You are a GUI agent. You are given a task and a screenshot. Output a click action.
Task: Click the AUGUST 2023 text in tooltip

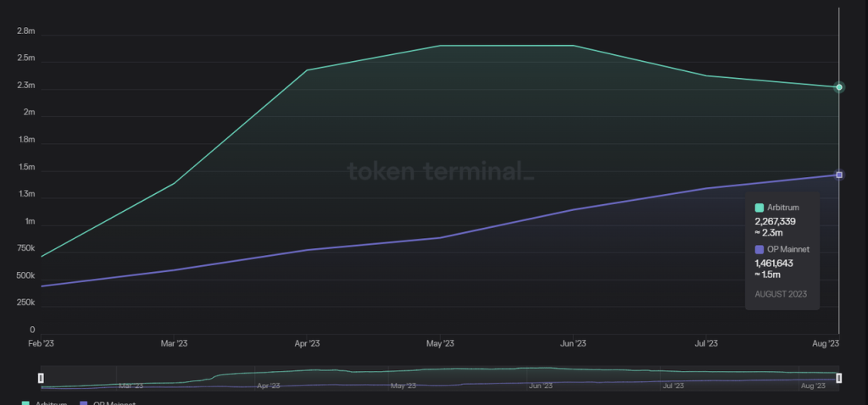tap(781, 295)
